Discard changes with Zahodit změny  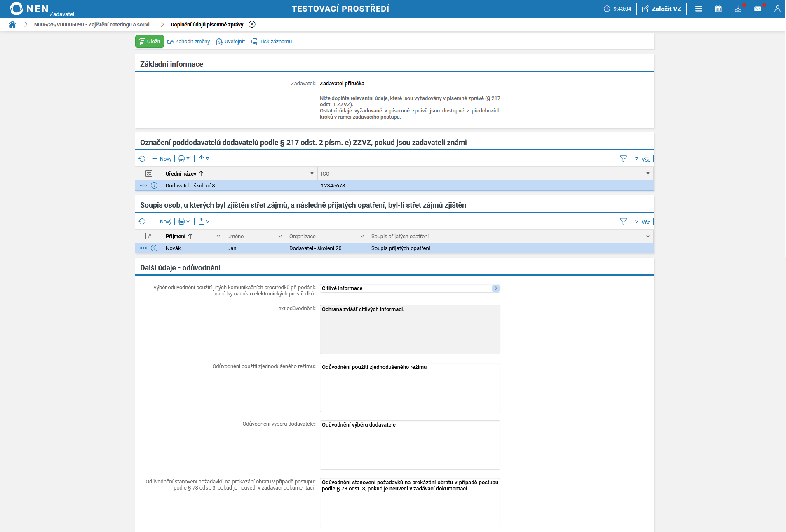click(188, 42)
